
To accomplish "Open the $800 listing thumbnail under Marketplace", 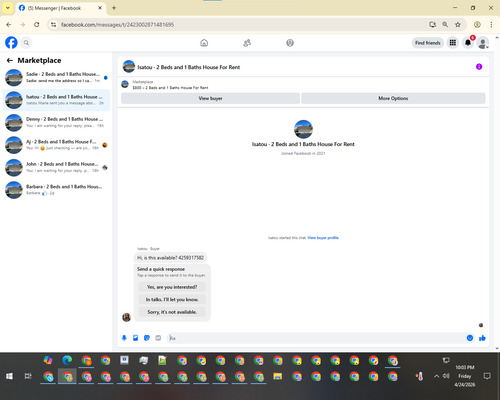I will (125, 84).
